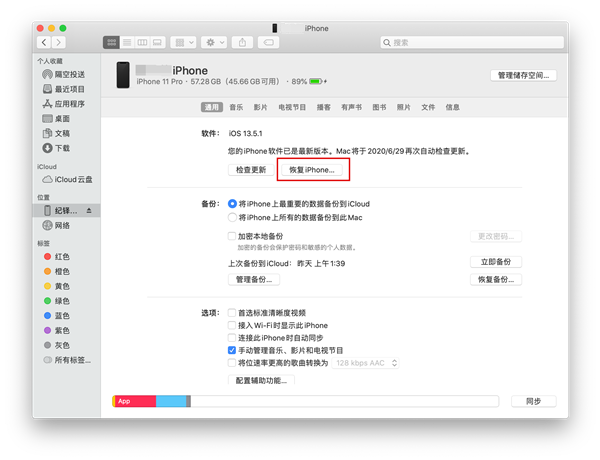This screenshot has width=600, height=460.
Task: Click the Share toolbar icon
Action: (242, 42)
